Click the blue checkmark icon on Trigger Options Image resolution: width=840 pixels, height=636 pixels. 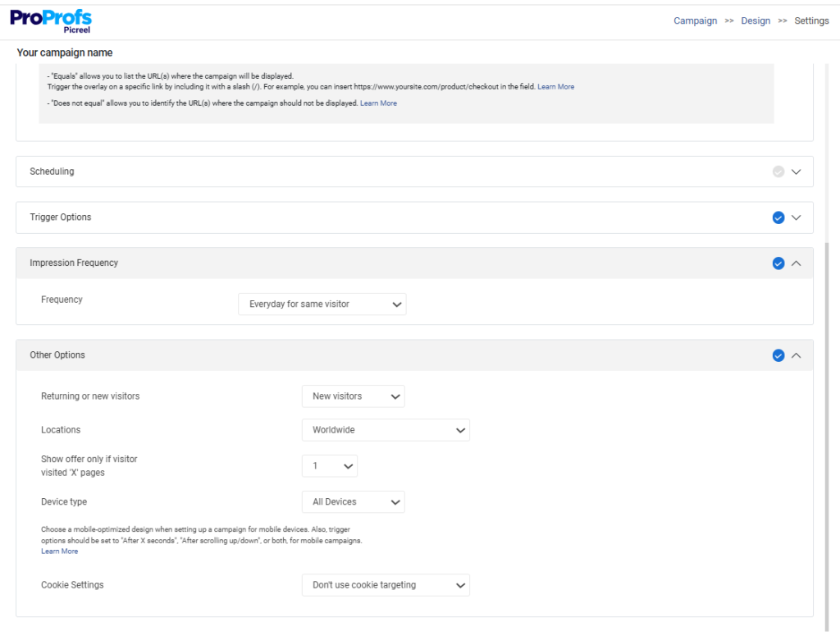(778, 217)
